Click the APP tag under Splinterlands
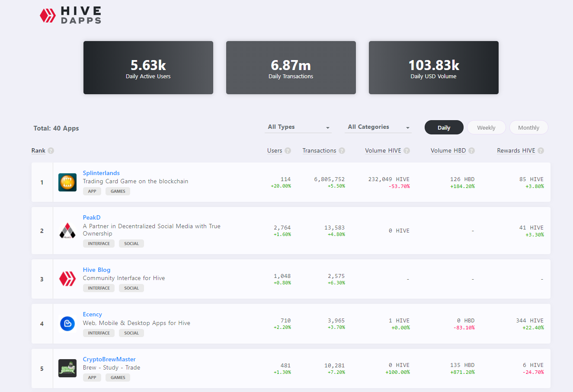 (x=92, y=191)
